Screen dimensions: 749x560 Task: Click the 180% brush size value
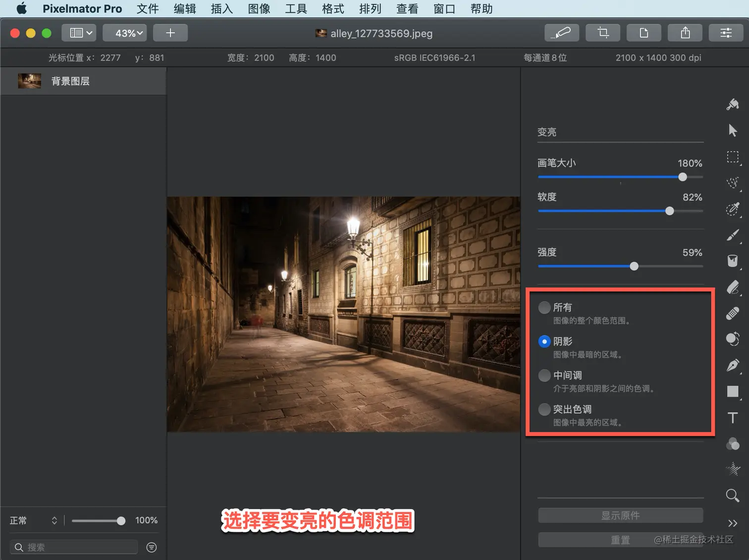[690, 163]
